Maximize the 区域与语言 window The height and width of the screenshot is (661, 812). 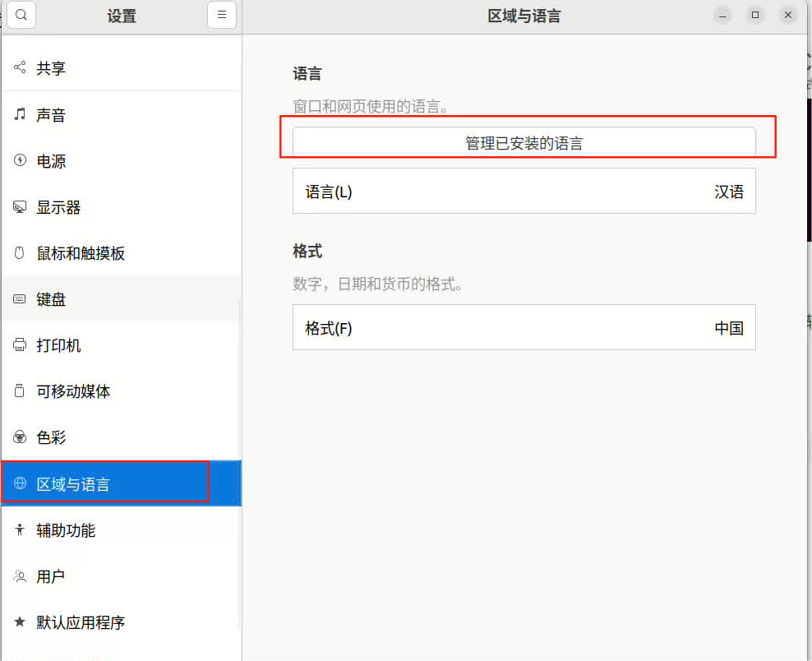click(x=755, y=15)
